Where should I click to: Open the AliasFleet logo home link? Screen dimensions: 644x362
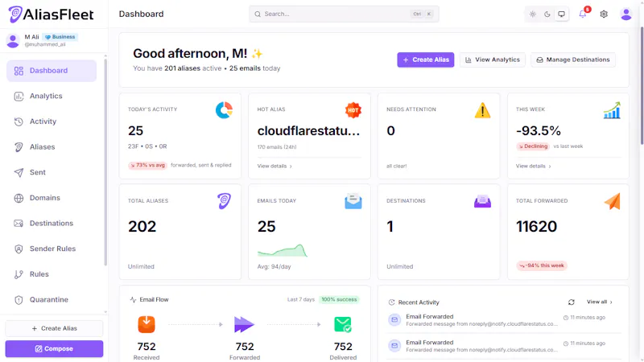coord(51,14)
